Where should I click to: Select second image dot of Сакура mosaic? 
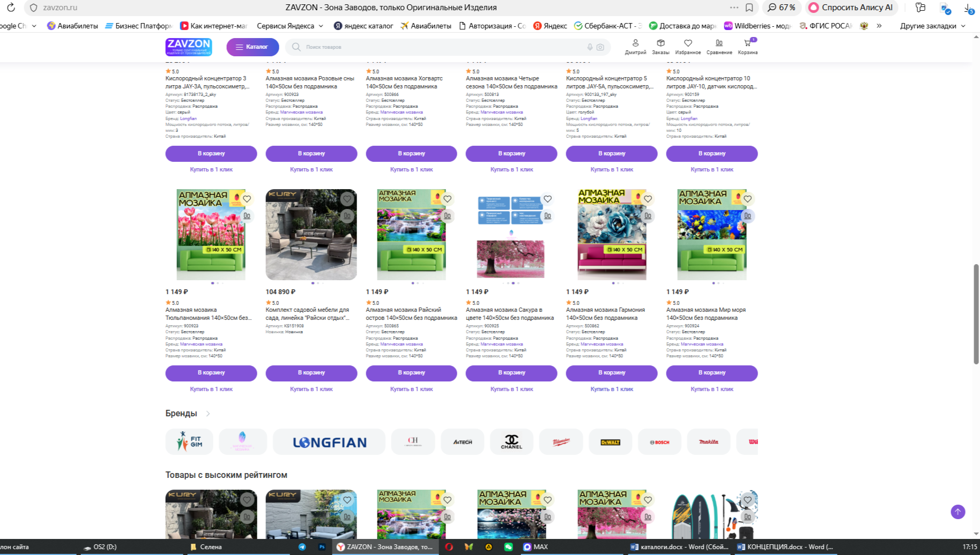(508, 283)
